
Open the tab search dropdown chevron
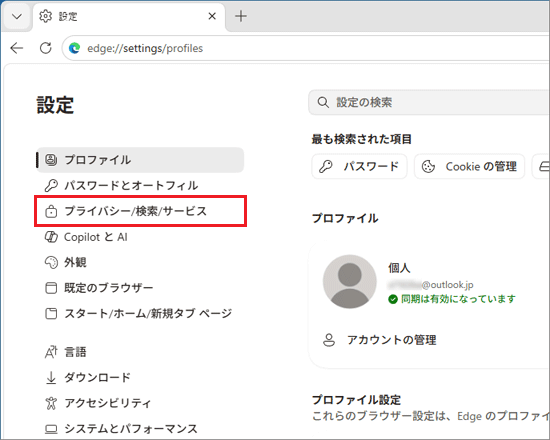point(16,16)
